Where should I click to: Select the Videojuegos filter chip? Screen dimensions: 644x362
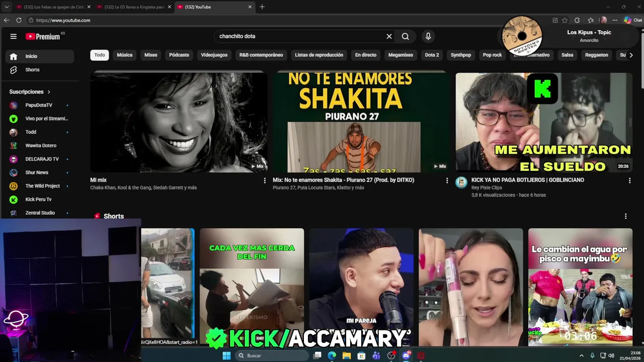(x=214, y=55)
